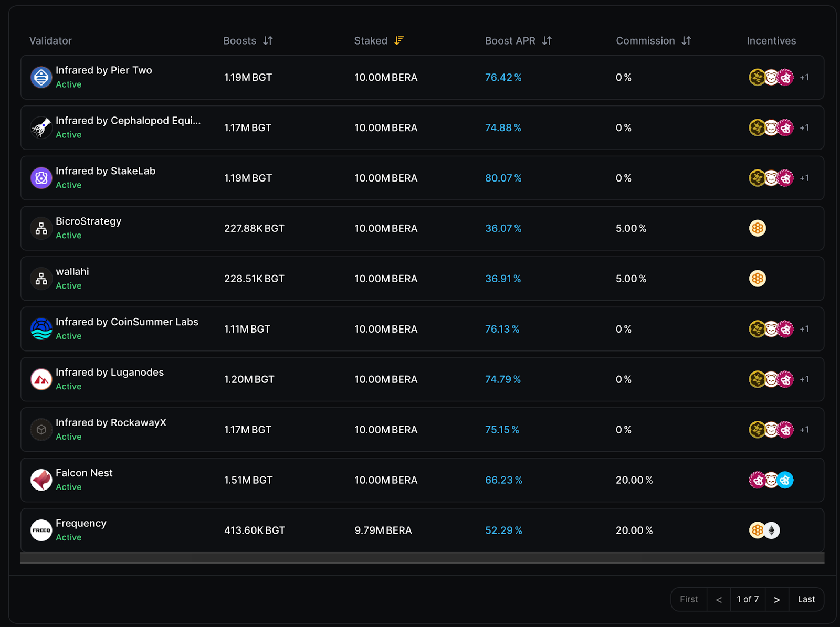Select the Infrared by StakeLab purple logo
The width and height of the screenshot is (840, 627).
41,178
